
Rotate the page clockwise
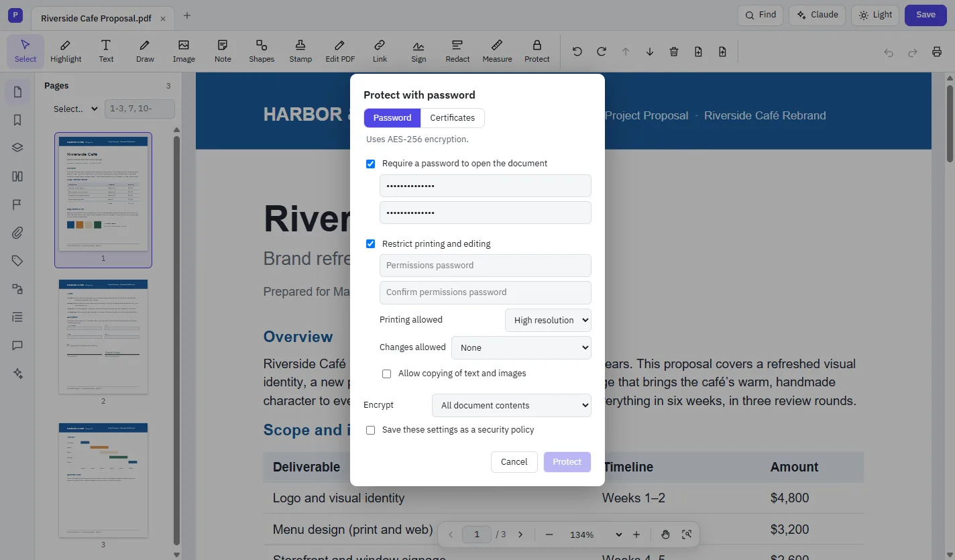coord(602,52)
